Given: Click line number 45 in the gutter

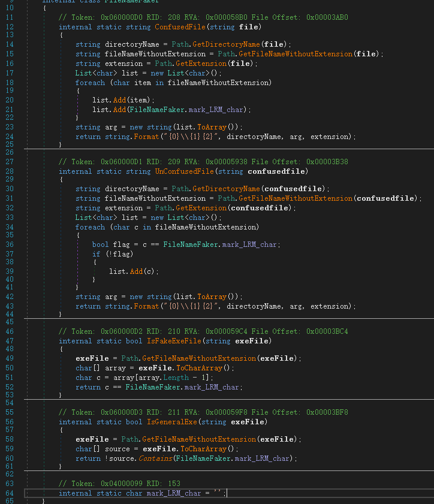Looking at the screenshot, I should click(10, 322).
